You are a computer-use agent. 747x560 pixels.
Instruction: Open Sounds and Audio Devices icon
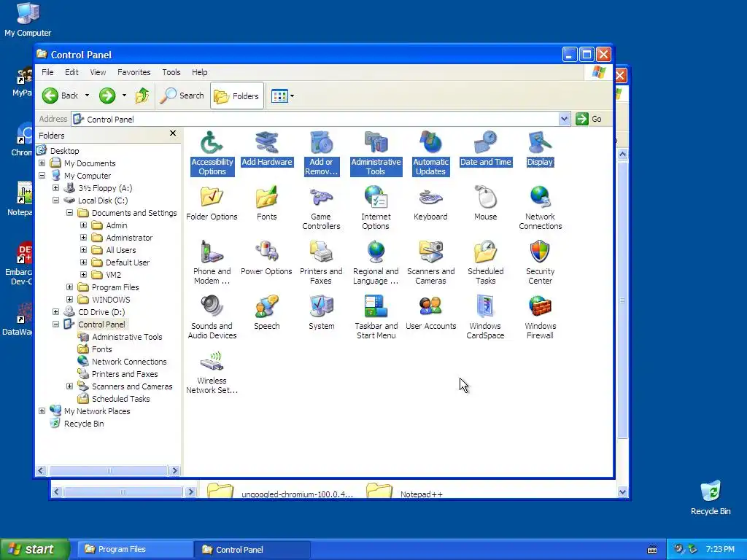(212, 317)
